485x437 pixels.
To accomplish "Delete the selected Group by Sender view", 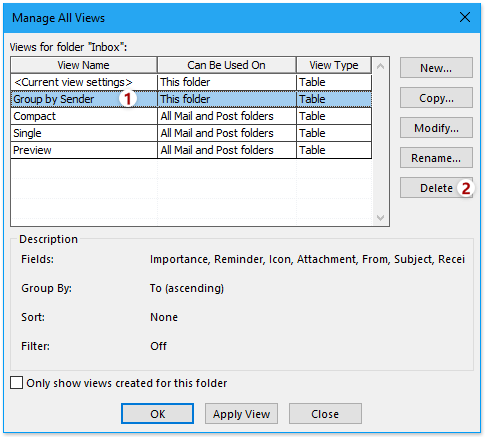I will [436, 188].
